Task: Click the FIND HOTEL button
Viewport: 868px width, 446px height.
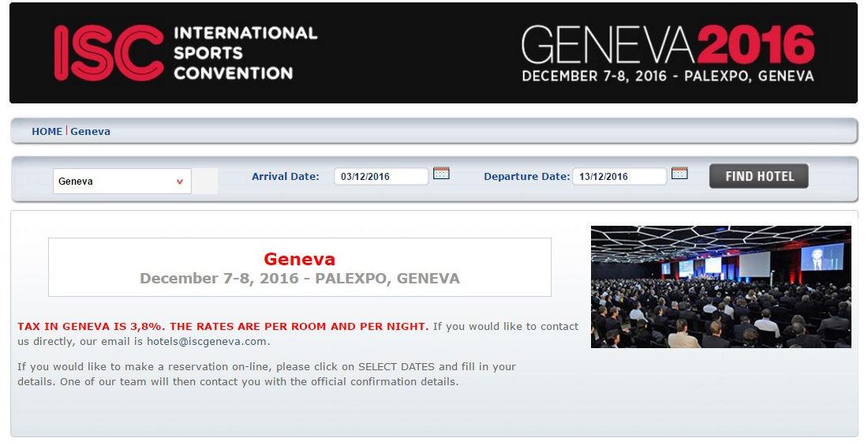Action: [x=759, y=176]
